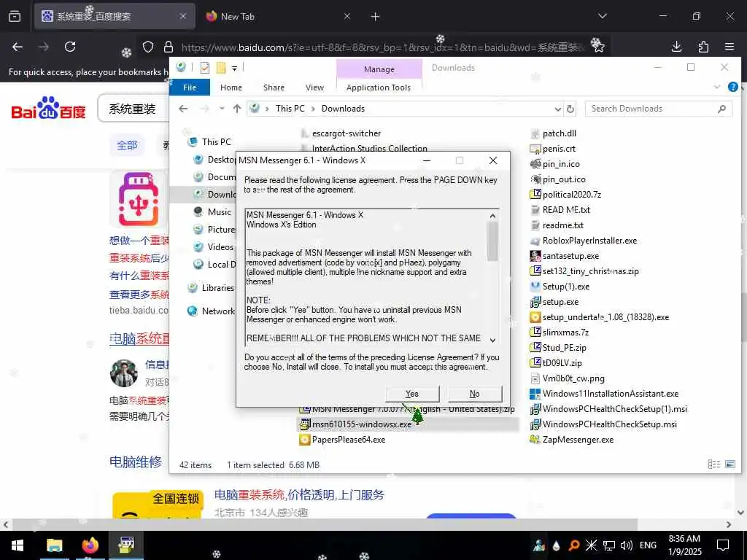
Task: Open Firefox downloads panel
Action: 676,47
